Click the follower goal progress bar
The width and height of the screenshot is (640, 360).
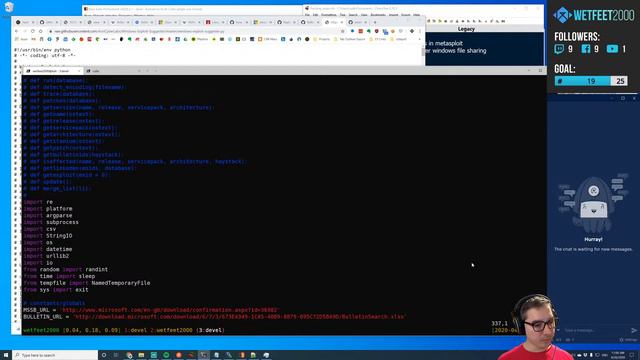coord(591,81)
